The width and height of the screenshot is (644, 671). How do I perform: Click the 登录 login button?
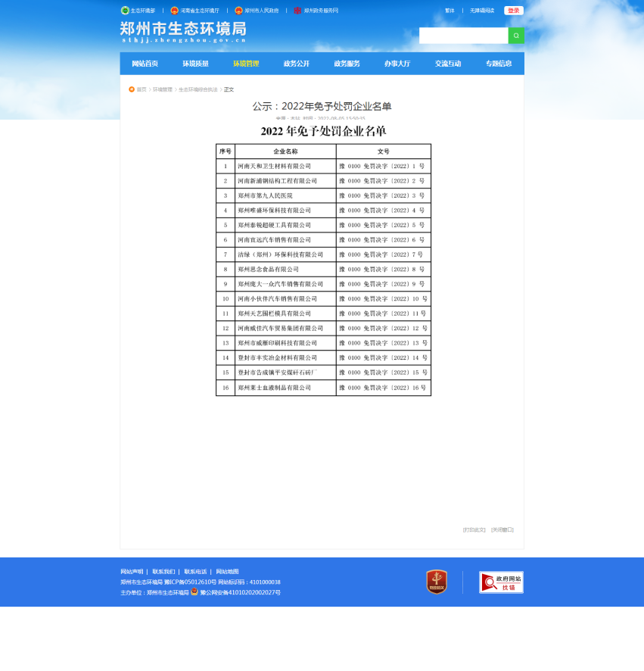point(514,11)
